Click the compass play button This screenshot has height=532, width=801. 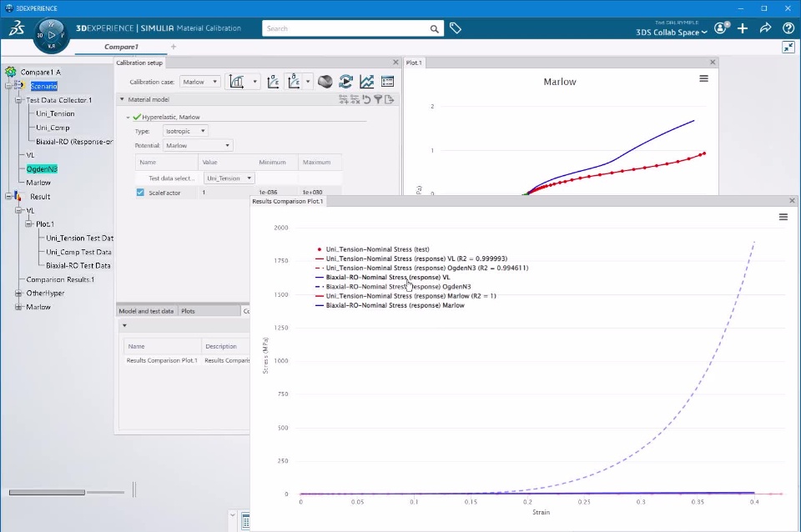click(x=51, y=35)
